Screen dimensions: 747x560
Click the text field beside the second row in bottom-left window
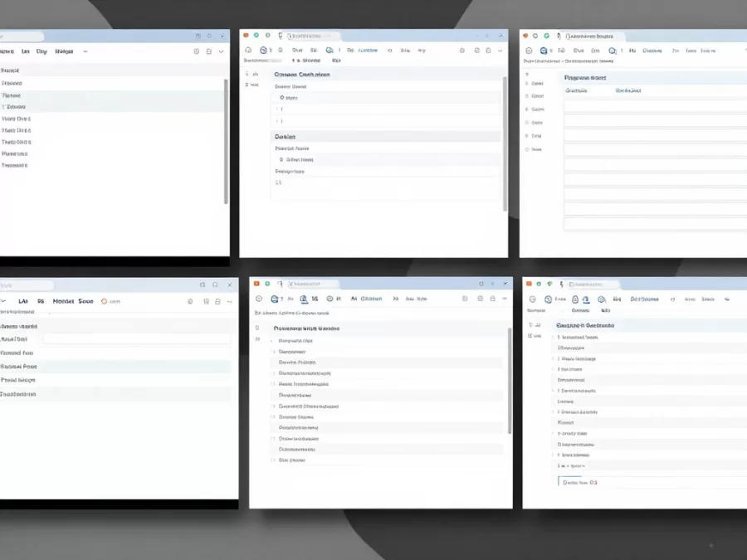[137, 339]
